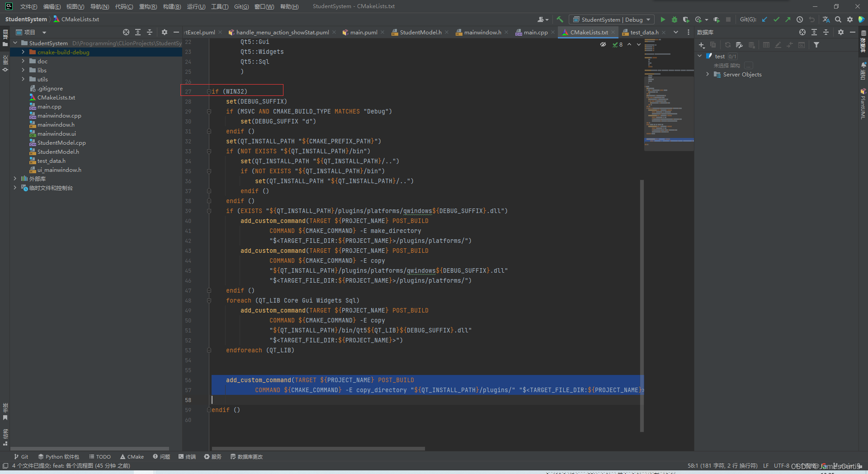The height and width of the screenshot is (474, 868).
Task: Select mainwindow.ui in project tree
Action: 57,133
